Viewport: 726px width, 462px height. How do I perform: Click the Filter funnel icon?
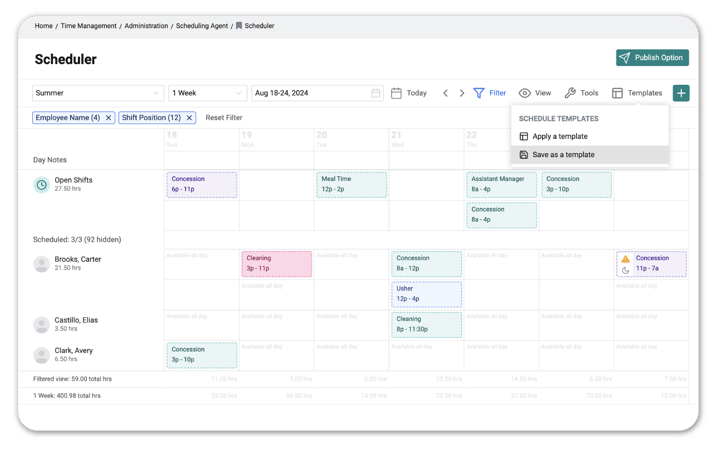pos(479,93)
